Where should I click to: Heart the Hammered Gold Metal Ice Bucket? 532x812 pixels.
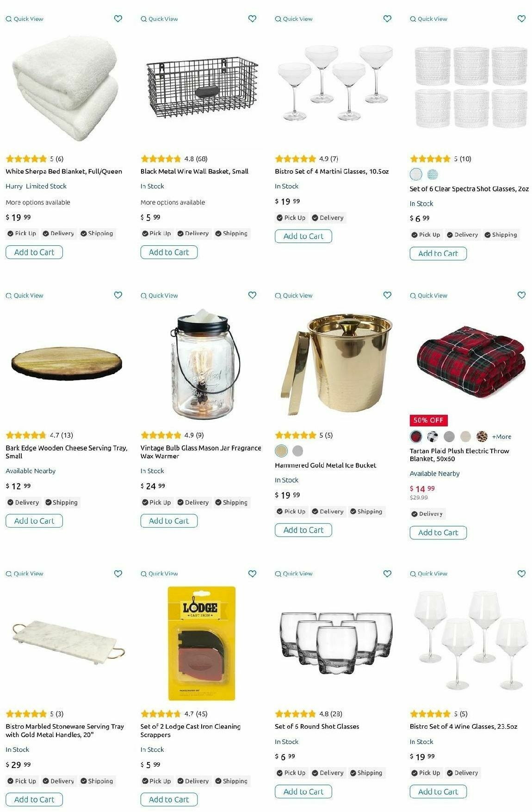tap(387, 295)
